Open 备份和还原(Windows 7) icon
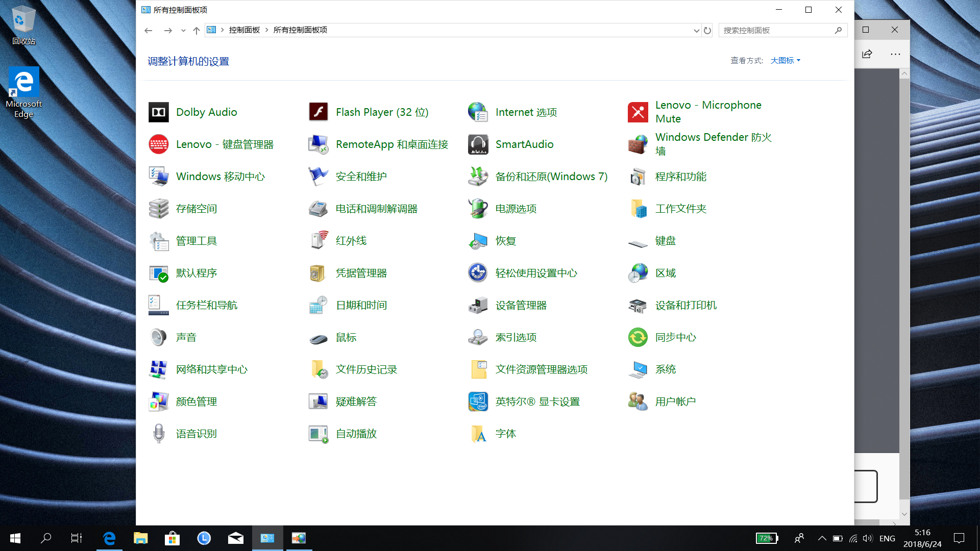Viewport: 980px width, 551px height. [478, 177]
